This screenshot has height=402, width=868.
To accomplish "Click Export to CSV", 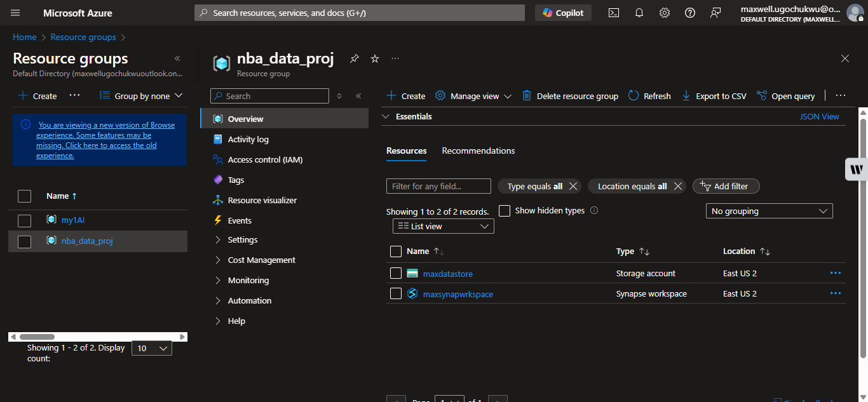I will click(x=714, y=96).
